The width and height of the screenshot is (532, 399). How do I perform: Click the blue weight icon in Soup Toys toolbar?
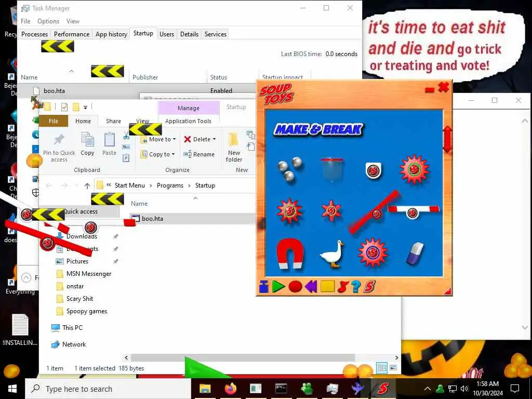tap(263, 287)
